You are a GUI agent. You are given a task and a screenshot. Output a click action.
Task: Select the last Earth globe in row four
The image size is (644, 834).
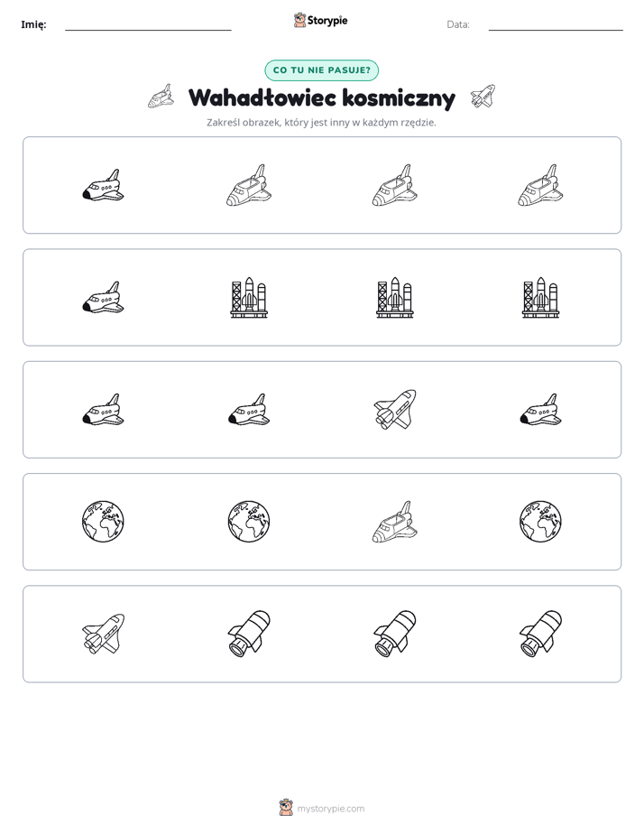(540, 522)
